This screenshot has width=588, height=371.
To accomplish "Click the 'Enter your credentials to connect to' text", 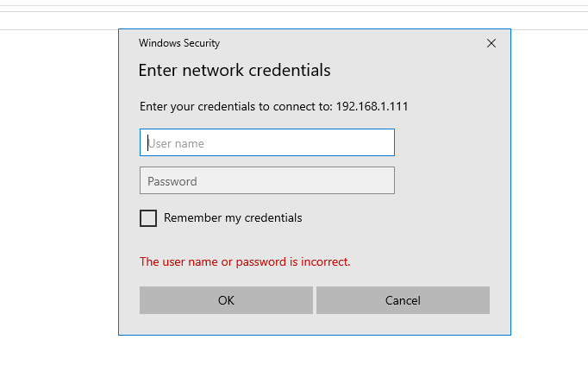I will (236, 106).
